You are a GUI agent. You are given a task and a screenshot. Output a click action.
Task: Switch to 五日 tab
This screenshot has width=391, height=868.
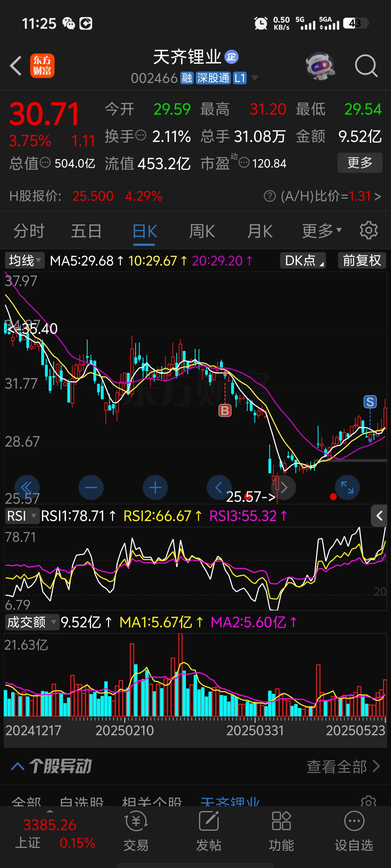click(86, 231)
